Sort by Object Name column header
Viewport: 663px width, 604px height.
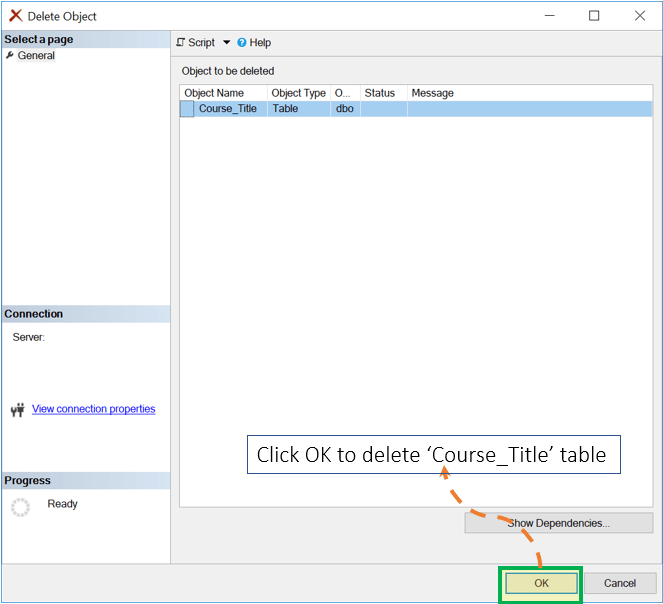(x=214, y=93)
